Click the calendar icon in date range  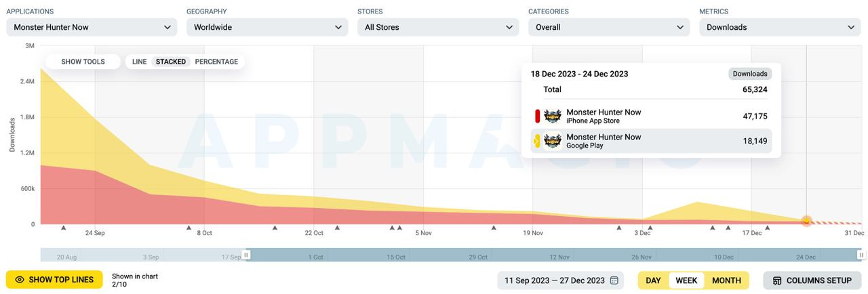[614, 280]
